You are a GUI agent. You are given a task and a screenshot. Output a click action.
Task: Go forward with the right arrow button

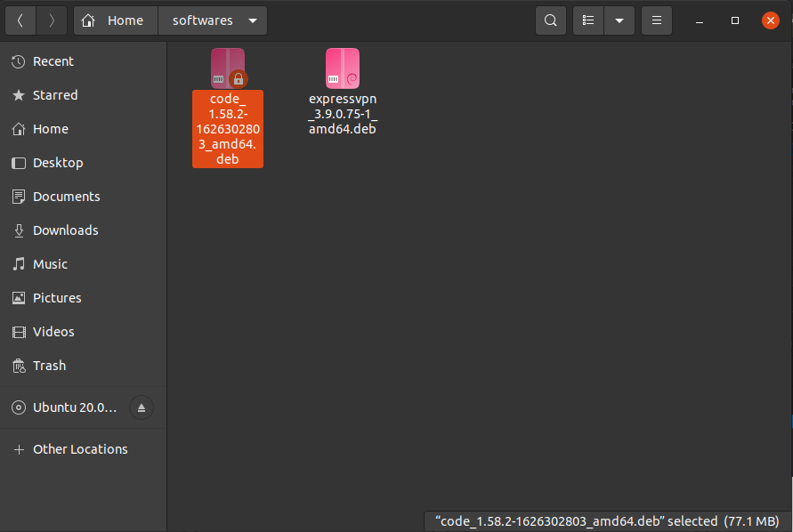pyautogui.click(x=51, y=20)
